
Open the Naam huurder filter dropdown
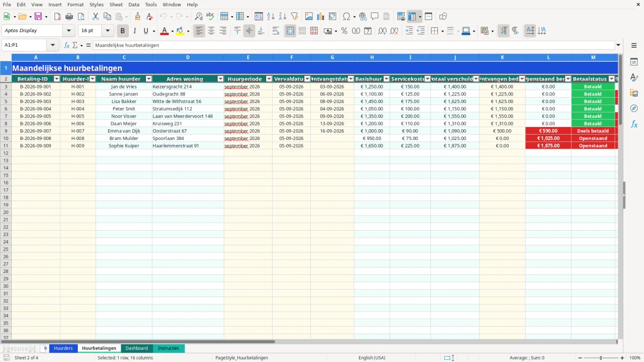point(149,79)
